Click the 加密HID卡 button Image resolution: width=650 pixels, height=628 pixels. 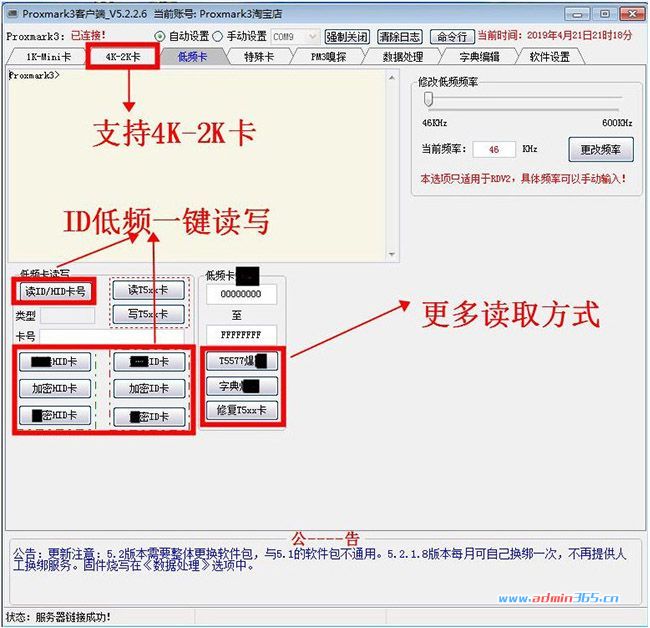click(x=55, y=388)
